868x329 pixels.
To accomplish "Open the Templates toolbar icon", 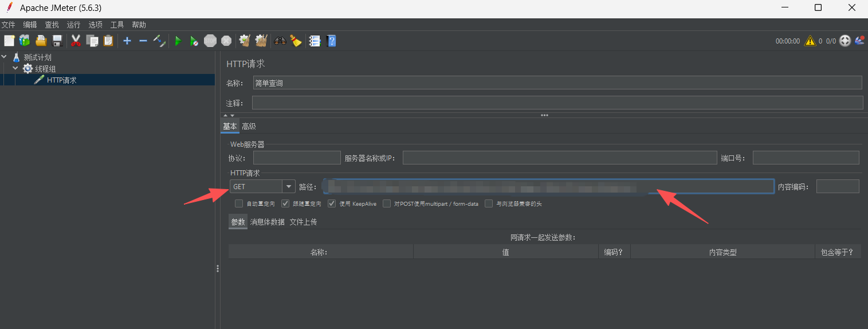I will [x=25, y=41].
